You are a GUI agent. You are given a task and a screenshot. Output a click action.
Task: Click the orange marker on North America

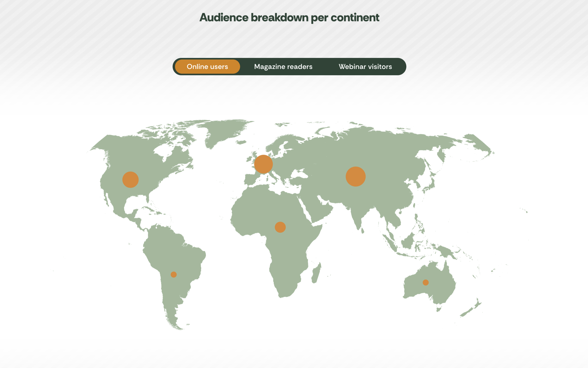(x=131, y=180)
